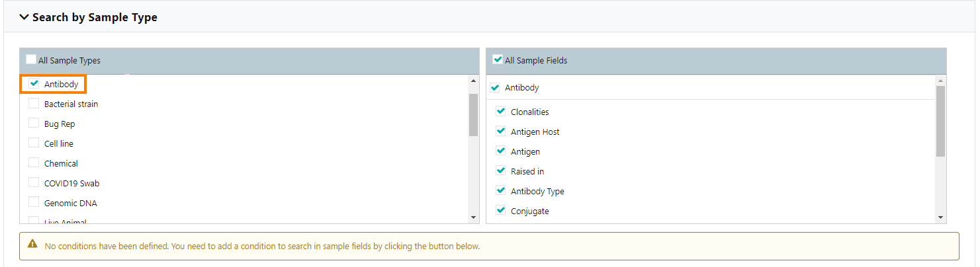This screenshot has height=267, width=980.
Task: Click the sample fields scroll down arrow
Action: coord(940,217)
